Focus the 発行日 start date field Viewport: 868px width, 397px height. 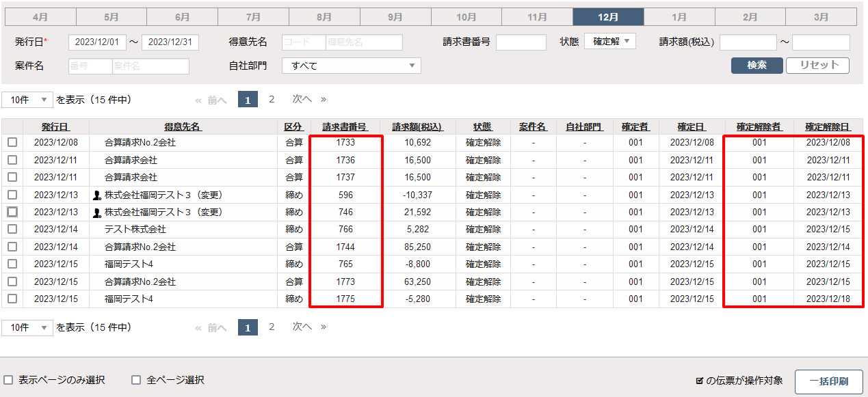tap(97, 42)
